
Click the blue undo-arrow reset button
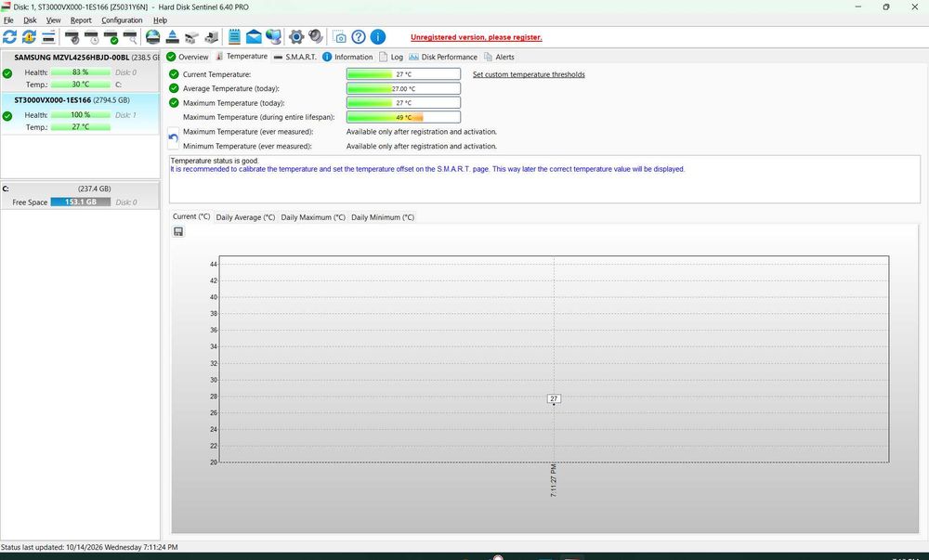173,138
